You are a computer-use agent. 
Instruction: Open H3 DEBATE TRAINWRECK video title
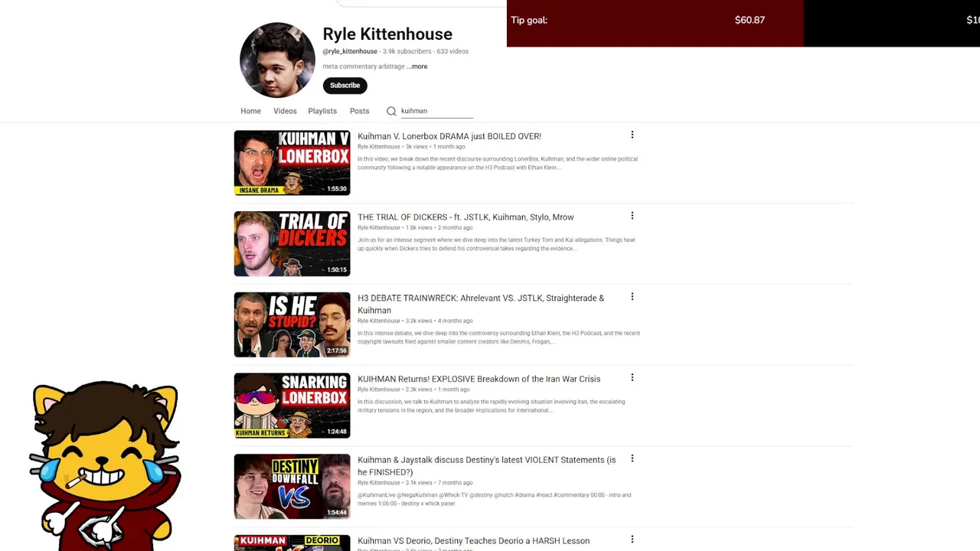(x=481, y=304)
